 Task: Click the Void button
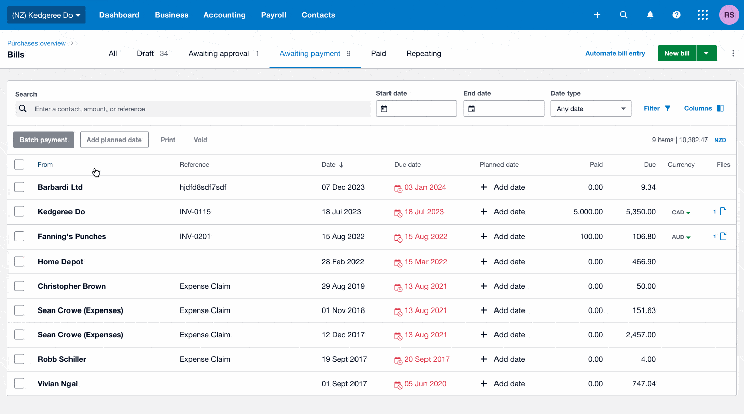200,139
